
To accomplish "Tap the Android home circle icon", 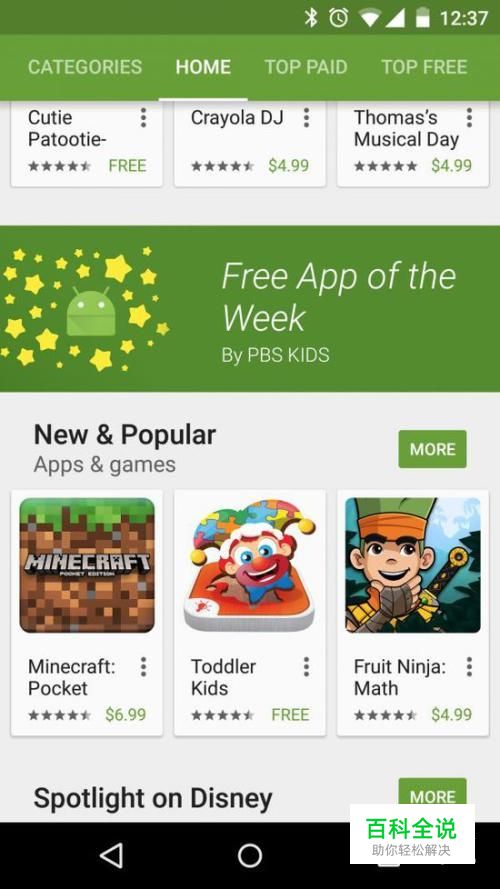I will 250,856.
